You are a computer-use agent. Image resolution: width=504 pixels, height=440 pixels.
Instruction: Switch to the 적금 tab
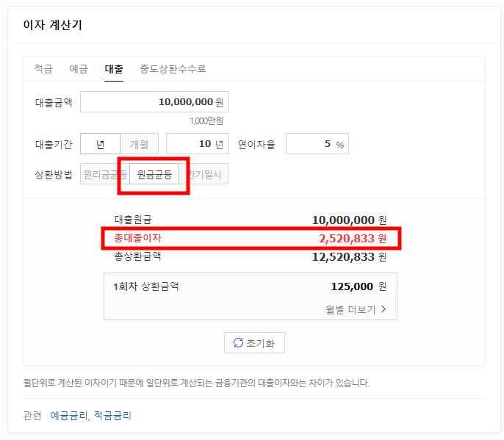(x=43, y=69)
